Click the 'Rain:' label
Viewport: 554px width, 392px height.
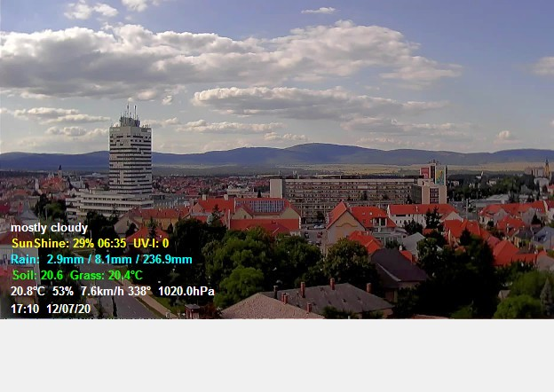[x=25, y=260]
